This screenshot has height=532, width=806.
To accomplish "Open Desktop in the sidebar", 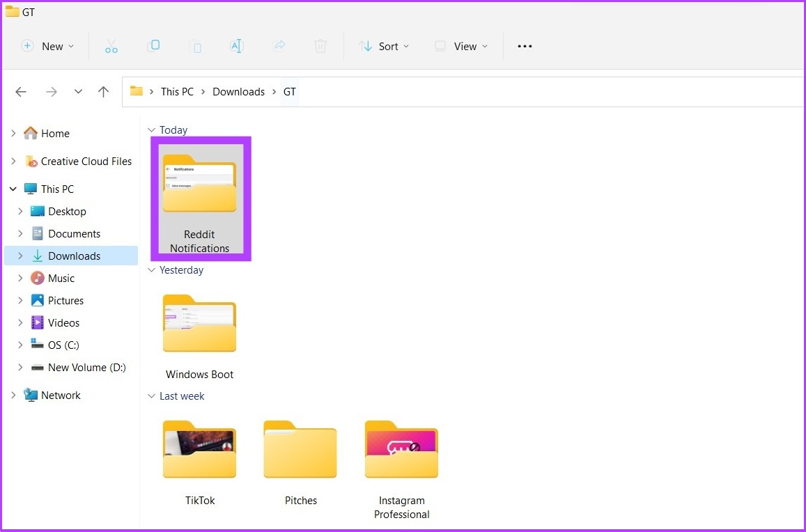I will pos(67,211).
